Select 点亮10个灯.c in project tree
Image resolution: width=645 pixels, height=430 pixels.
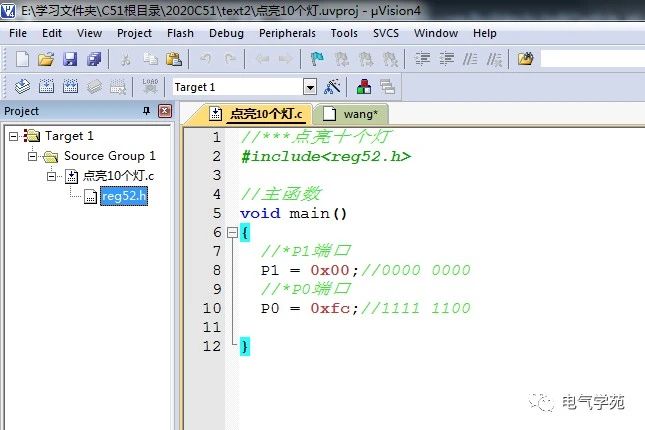coord(118,176)
